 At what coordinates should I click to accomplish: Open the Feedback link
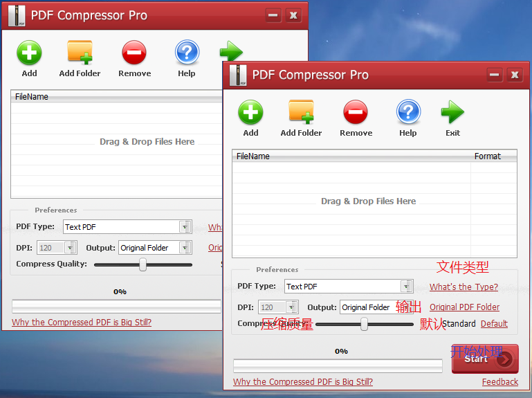coord(500,381)
